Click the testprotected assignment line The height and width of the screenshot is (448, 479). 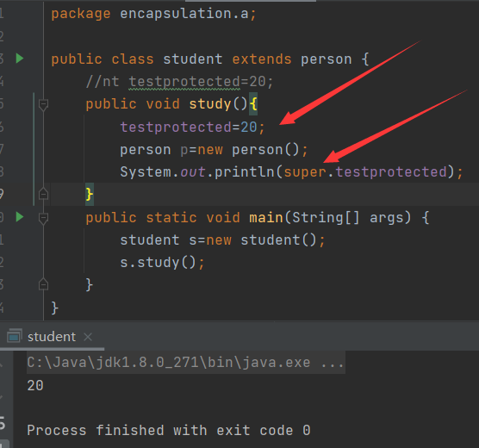click(192, 128)
